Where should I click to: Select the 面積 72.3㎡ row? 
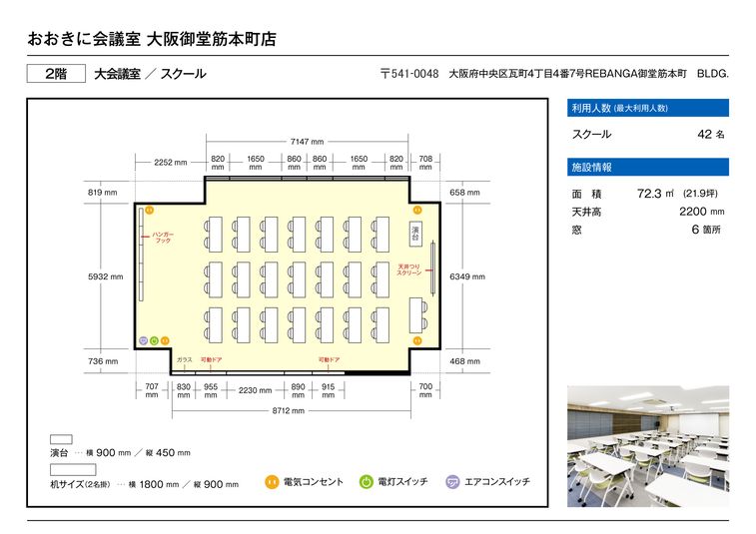(645, 194)
